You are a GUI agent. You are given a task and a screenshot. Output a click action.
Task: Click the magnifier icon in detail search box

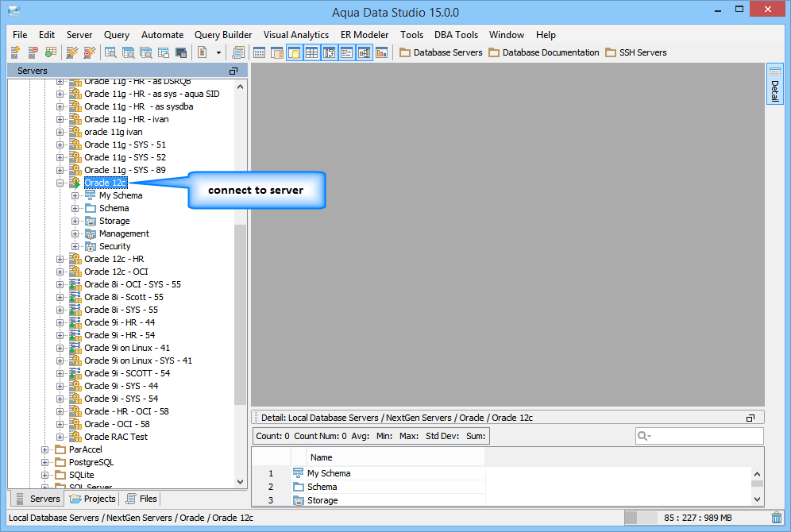coord(644,436)
